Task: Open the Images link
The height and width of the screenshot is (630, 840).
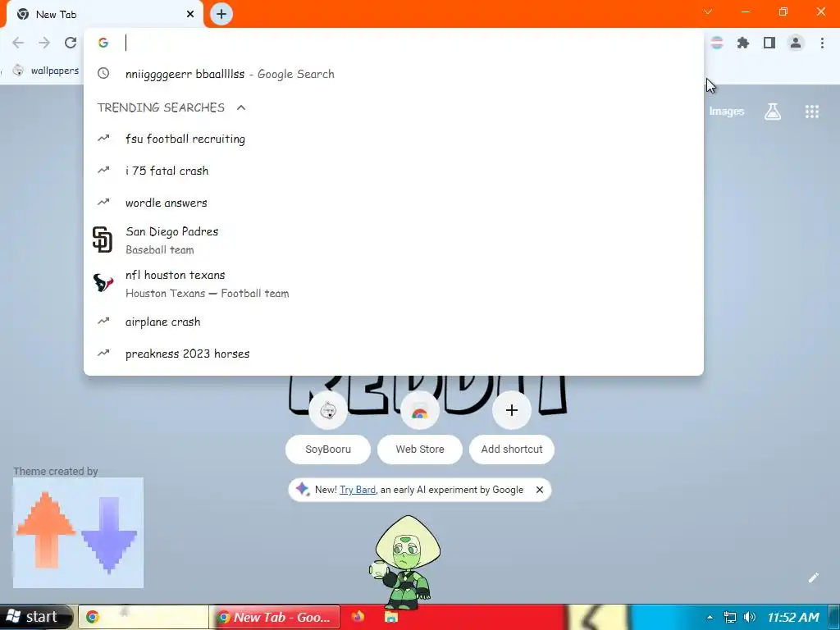Action: point(727,112)
